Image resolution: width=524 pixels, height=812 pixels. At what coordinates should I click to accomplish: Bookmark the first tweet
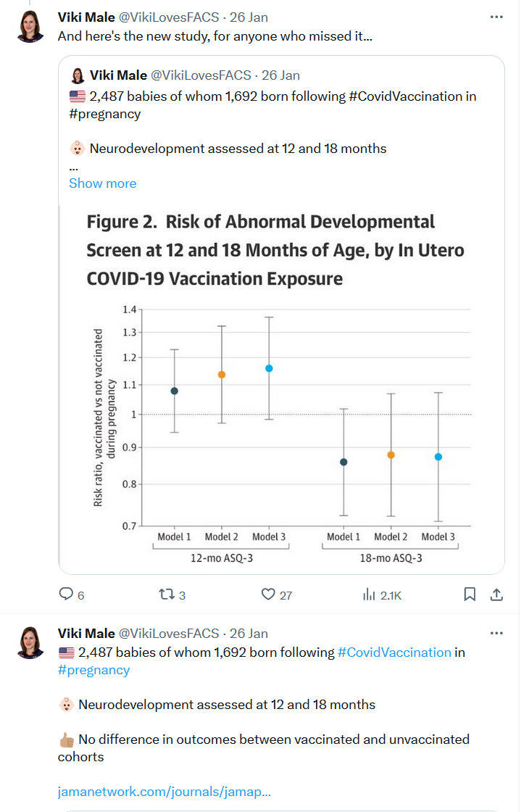coord(470,594)
